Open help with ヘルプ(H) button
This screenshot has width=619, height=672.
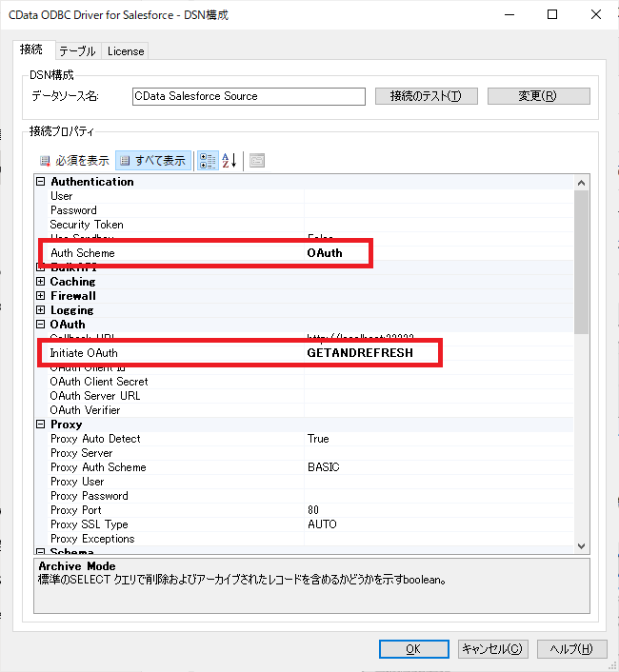[x=571, y=649]
